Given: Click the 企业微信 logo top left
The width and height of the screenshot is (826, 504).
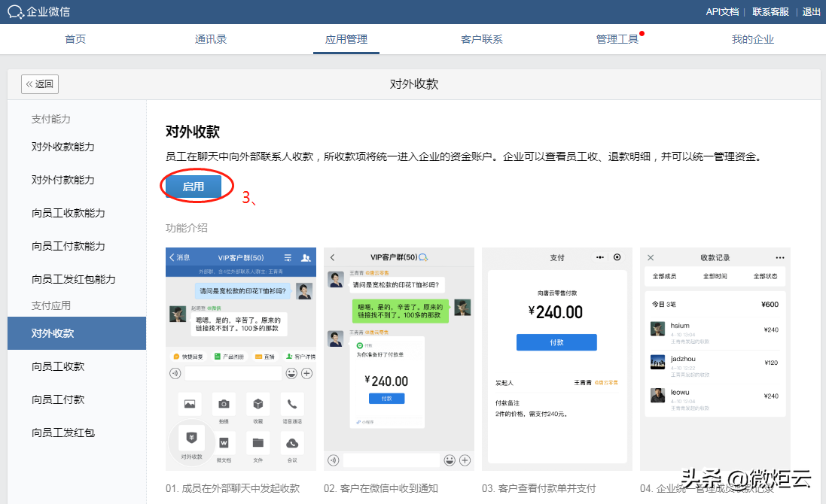Looking at the screenshot, I should coord(36,11).
